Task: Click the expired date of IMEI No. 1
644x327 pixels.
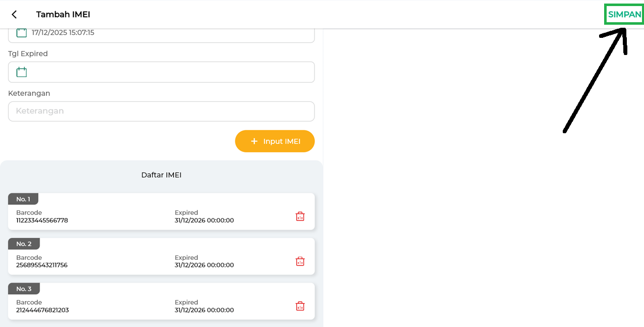Action: [x=204, y=221]
